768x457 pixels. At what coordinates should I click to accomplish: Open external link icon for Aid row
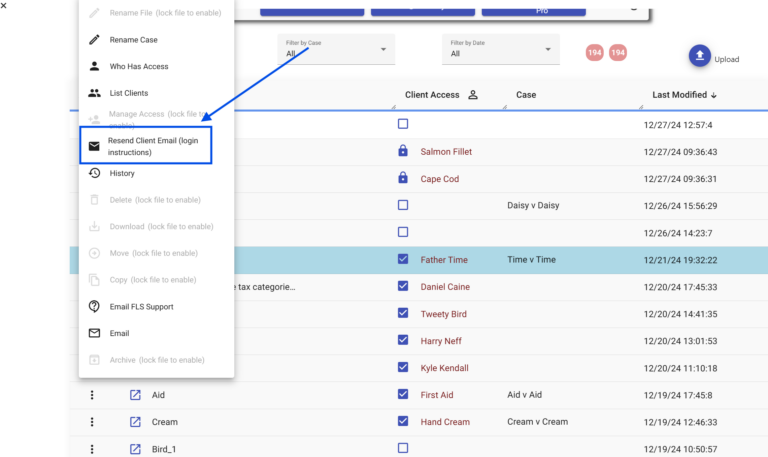coord(135,395)
